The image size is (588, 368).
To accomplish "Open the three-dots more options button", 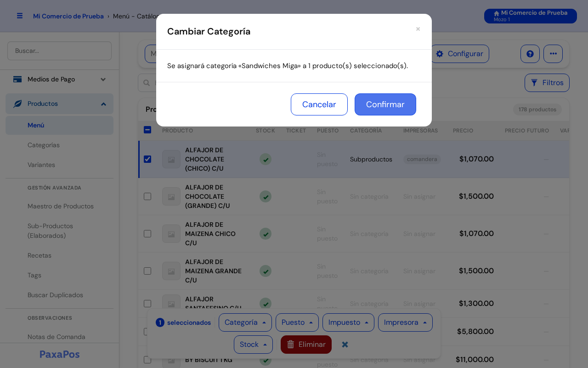I will click(553, 54).
